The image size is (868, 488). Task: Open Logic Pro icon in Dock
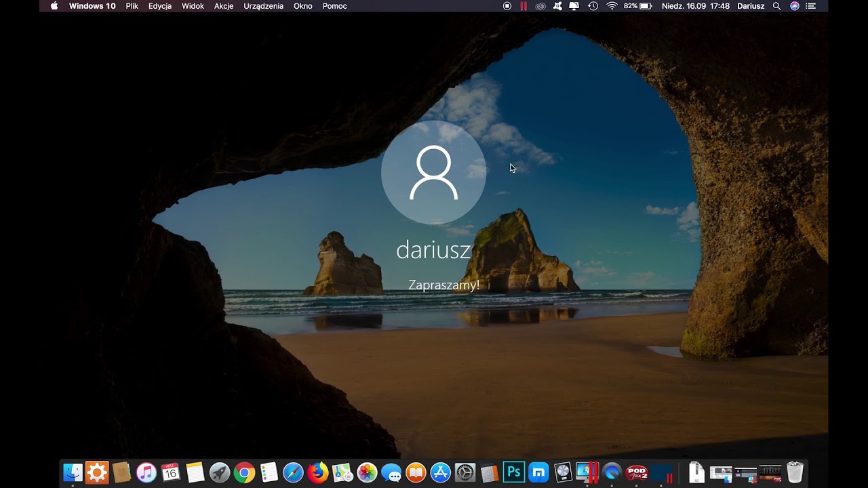click(563, 472)
